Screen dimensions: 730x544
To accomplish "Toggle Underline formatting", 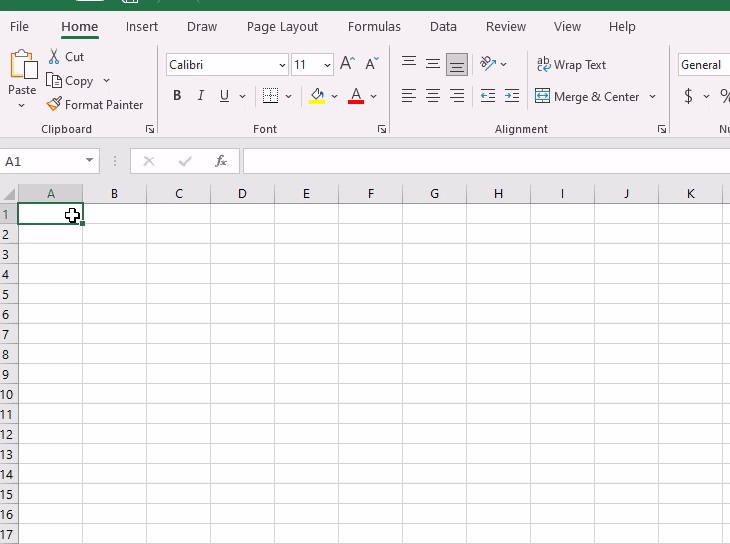I will click(224, 96).
